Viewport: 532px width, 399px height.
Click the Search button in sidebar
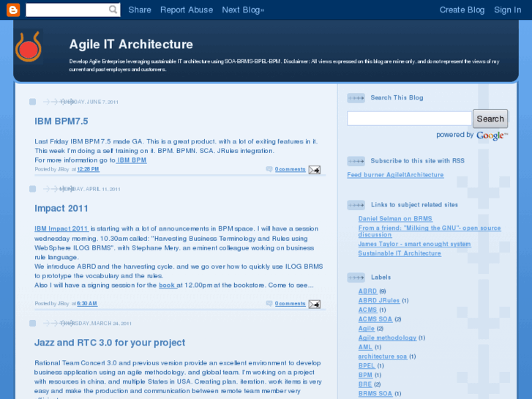tap(490, 119)
